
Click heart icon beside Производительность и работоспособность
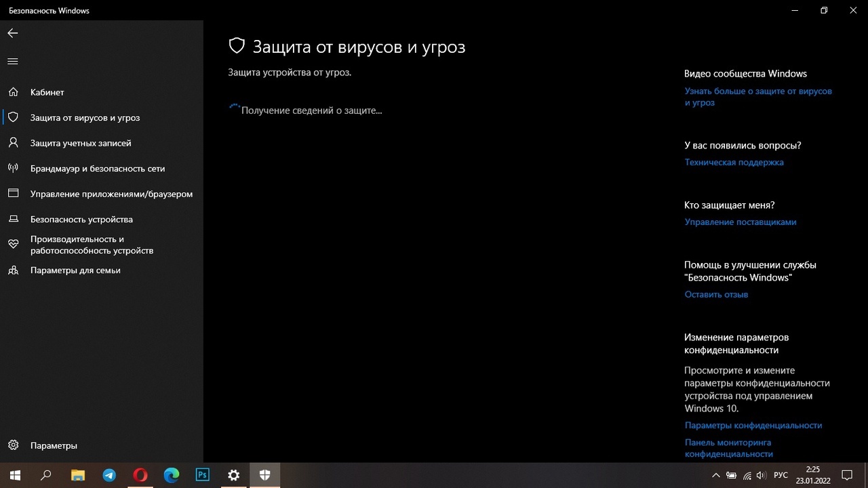click(x=13, y=245)
